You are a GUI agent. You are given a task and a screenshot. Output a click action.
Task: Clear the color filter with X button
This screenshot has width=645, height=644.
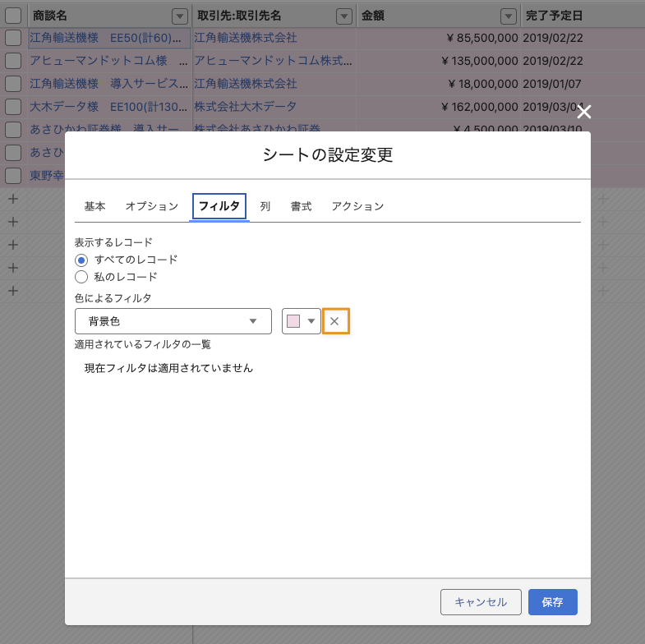(335, 321)
